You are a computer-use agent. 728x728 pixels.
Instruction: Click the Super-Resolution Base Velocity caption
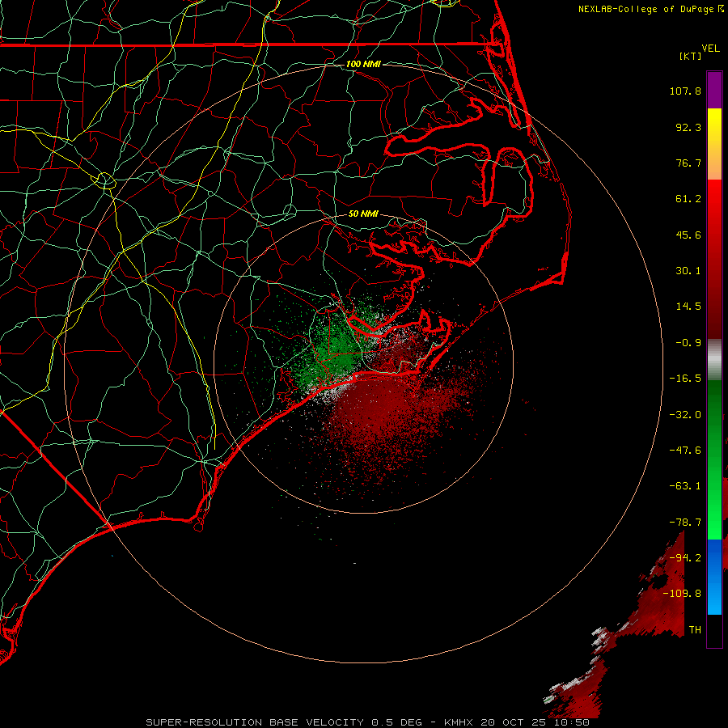[367, 722]
